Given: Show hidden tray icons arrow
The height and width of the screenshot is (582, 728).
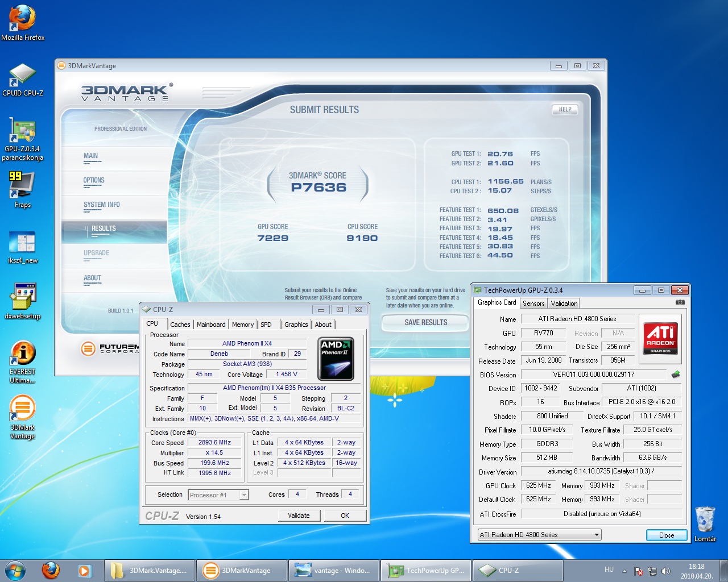Looking at the screenshot, I should point(624,571).
